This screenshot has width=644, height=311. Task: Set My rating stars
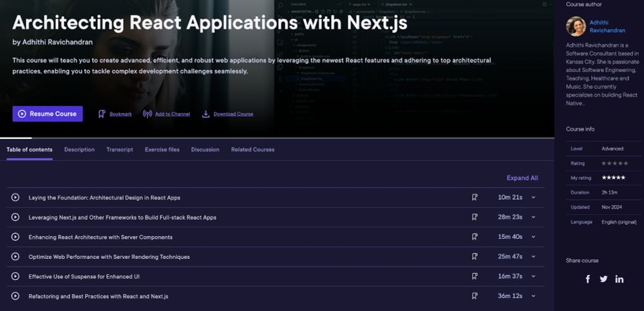tap(613, 178)
